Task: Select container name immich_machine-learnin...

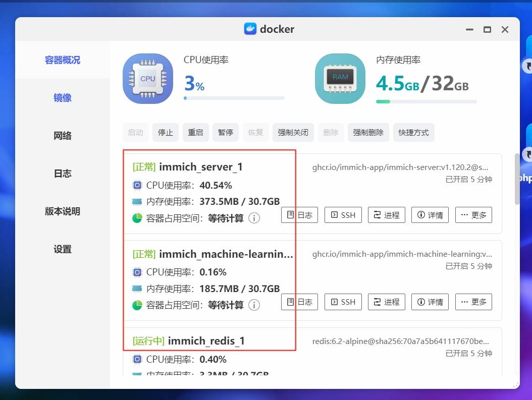Action: [x=226, y=254]
